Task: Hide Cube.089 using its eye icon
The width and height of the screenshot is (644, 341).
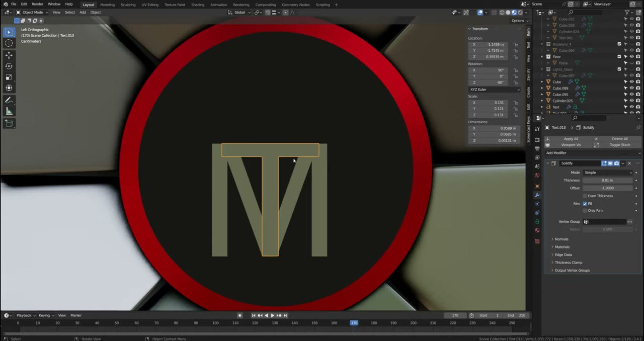Action: point(631,88)
